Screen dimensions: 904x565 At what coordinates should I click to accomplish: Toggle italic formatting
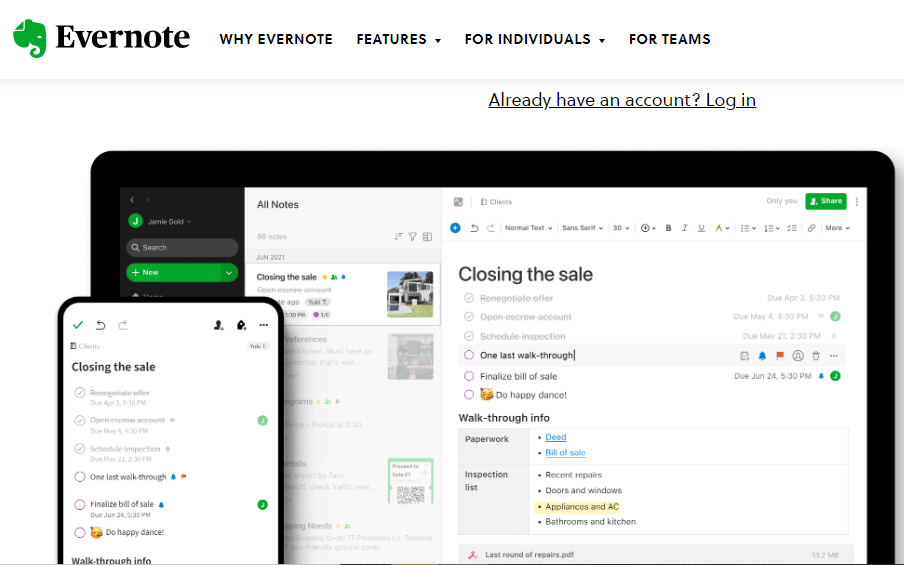point(684,228)
